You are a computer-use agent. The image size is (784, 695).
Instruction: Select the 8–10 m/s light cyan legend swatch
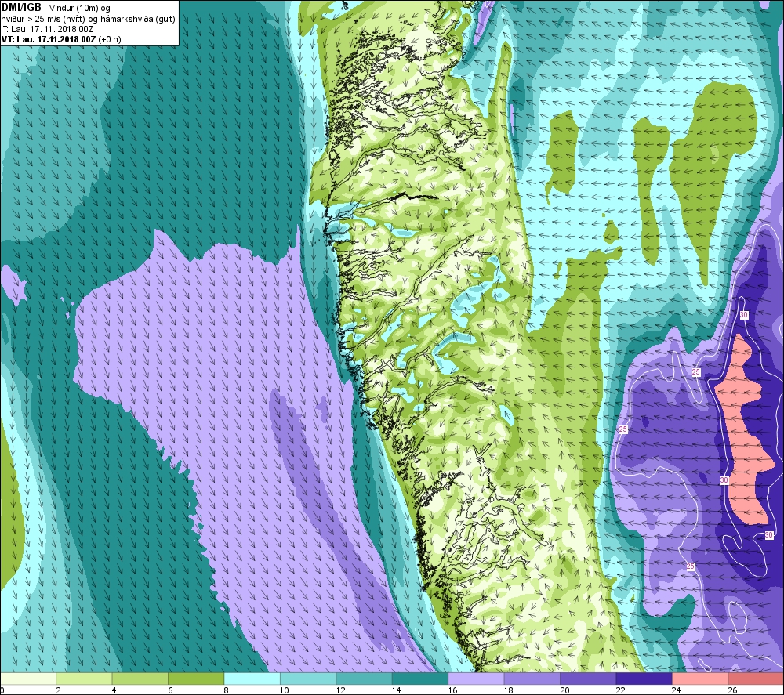coord(252,679)
